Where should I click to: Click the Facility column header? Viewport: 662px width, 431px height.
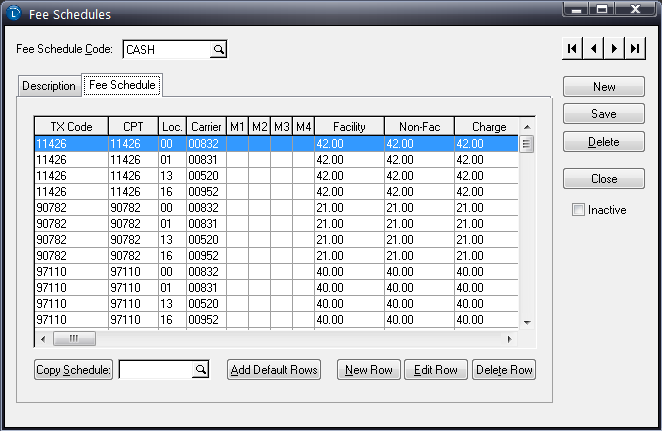pos(349,127)
